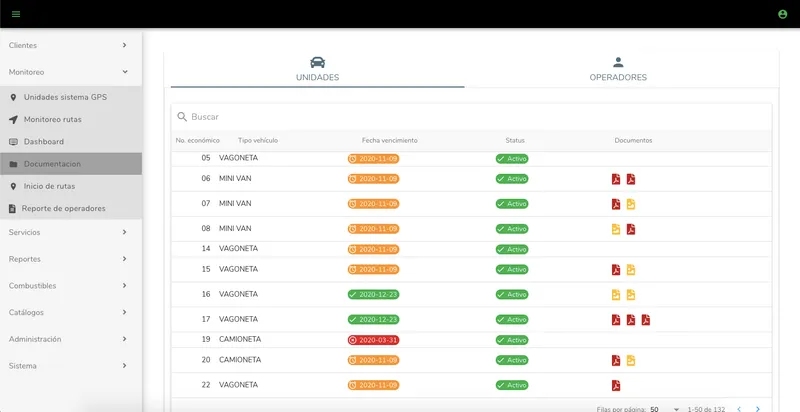Switch to the OPERADORES tab

[x=618, y=70]
